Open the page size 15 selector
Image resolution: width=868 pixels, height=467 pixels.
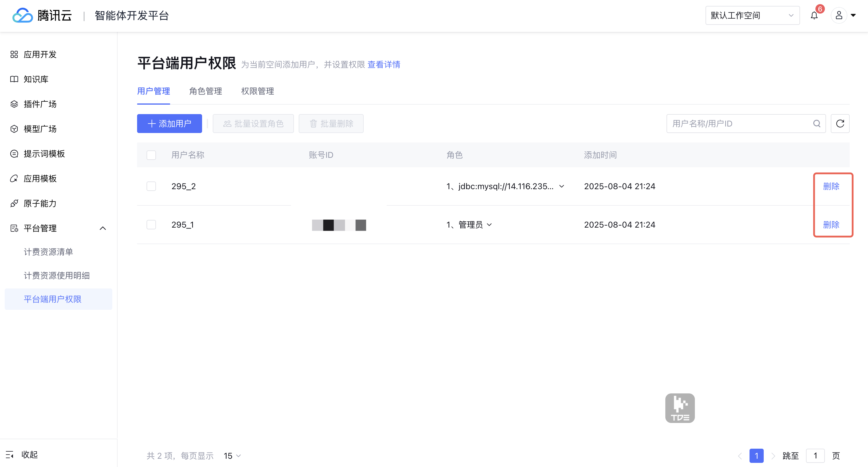point(232,456)
